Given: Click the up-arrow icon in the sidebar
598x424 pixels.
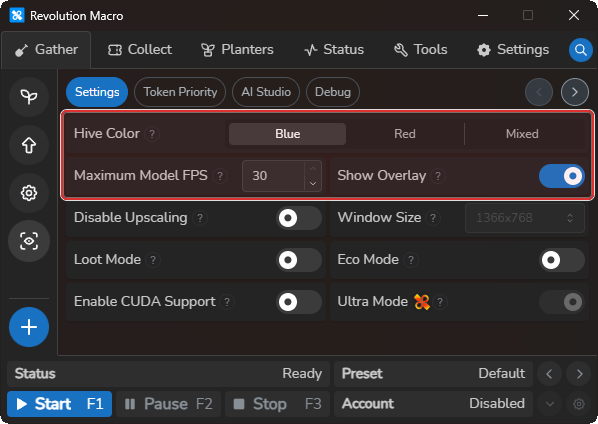Looking at the screenshot, I should click(x=29, y=145).
